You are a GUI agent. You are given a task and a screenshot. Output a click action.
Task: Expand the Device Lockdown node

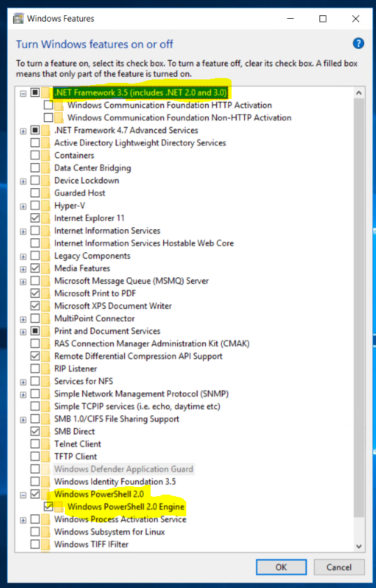23,182
